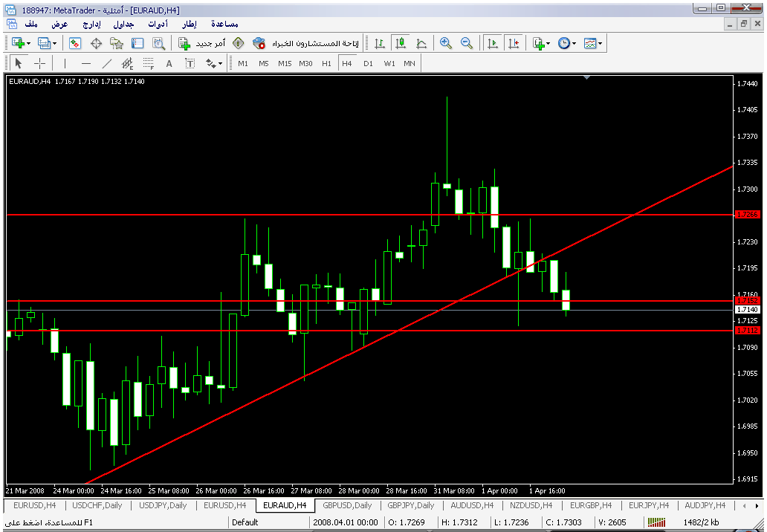Select the text label 'A' tool
The height and width of the screenshot is (532, 767).
click(169, 63)
